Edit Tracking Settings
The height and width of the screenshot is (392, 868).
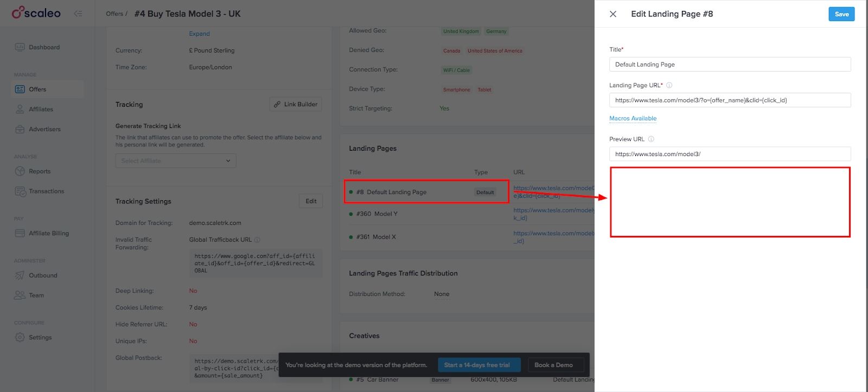(311, 201)
